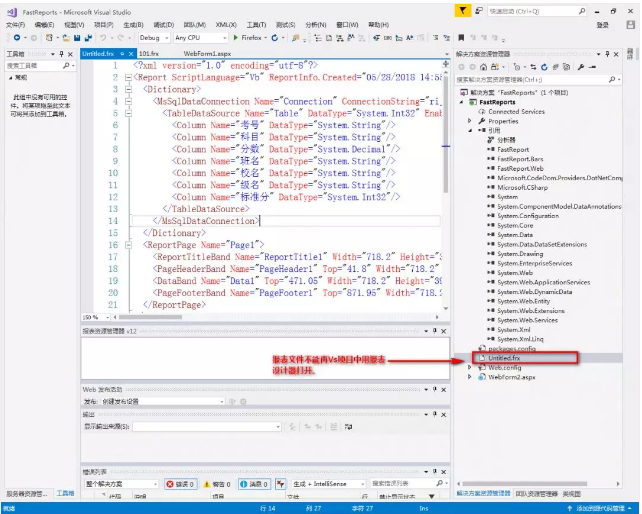
Task: Click the Redo toolbar icon
Action: click(x=121, y=38)
